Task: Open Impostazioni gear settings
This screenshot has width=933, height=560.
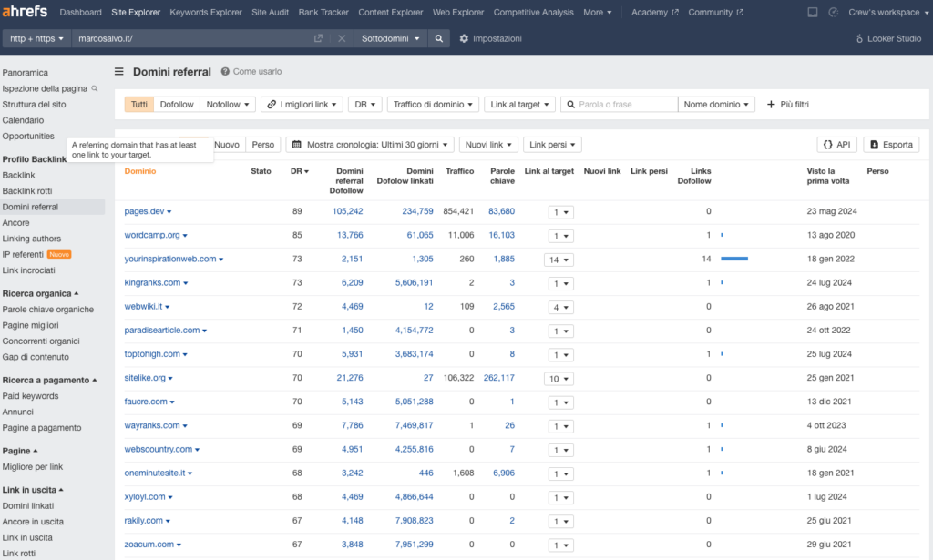Action: (490, 38)
